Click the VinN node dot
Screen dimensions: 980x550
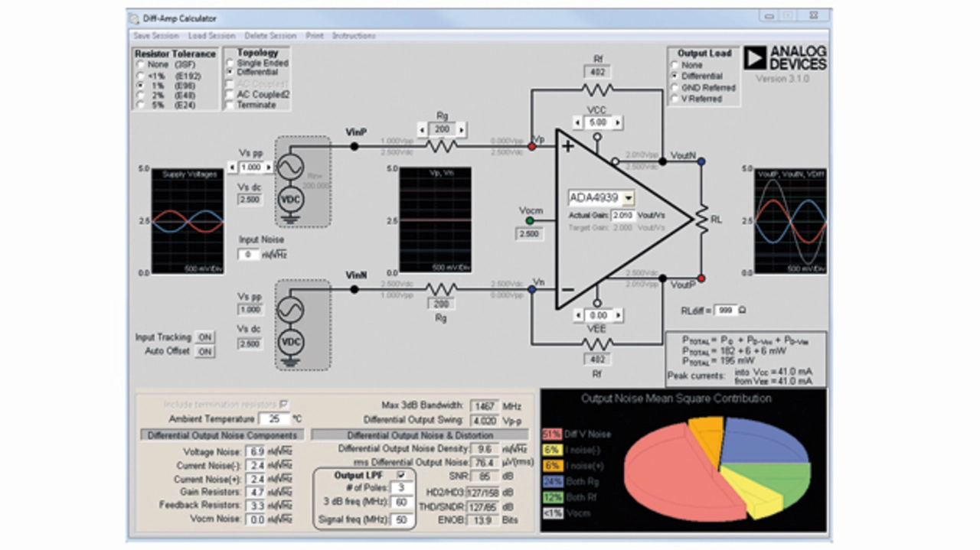(x=354, y=289)
